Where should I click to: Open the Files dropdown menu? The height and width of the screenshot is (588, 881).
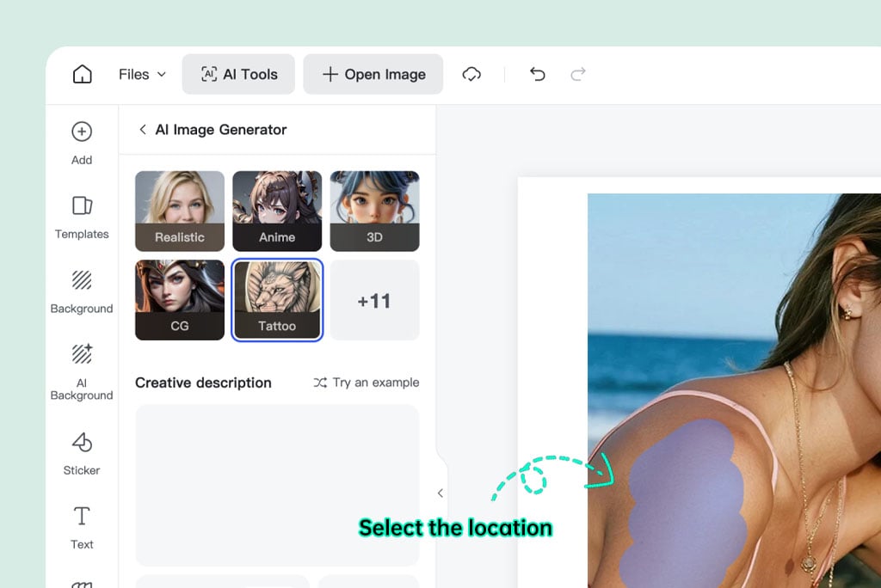tap(142, 74)
